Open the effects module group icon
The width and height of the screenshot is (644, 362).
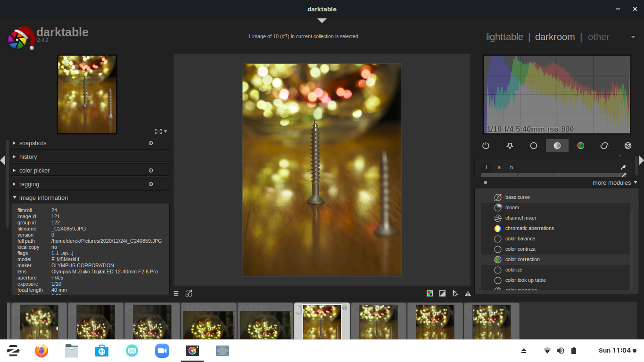tap(627, 146)
